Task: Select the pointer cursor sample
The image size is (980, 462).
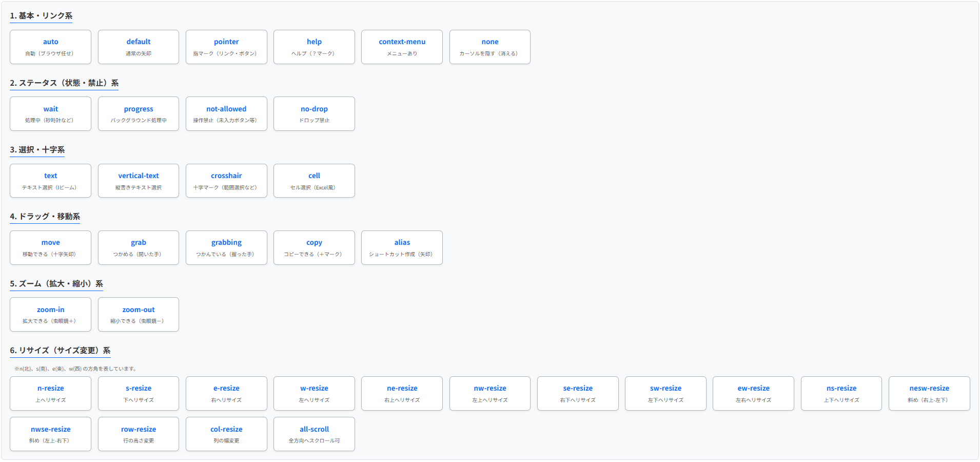Action: pos(226,47)
